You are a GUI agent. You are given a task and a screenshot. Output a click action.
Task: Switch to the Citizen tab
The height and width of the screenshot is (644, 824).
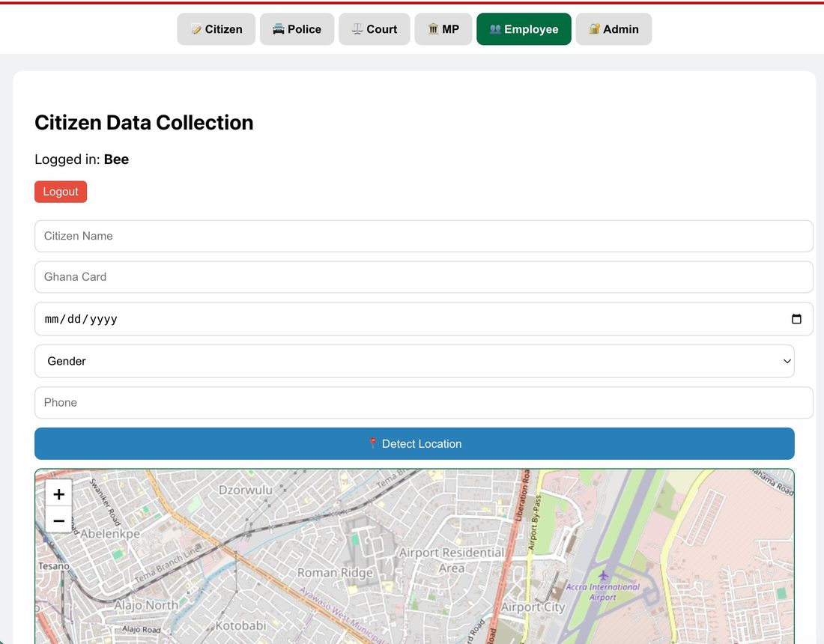pos(216,29)
